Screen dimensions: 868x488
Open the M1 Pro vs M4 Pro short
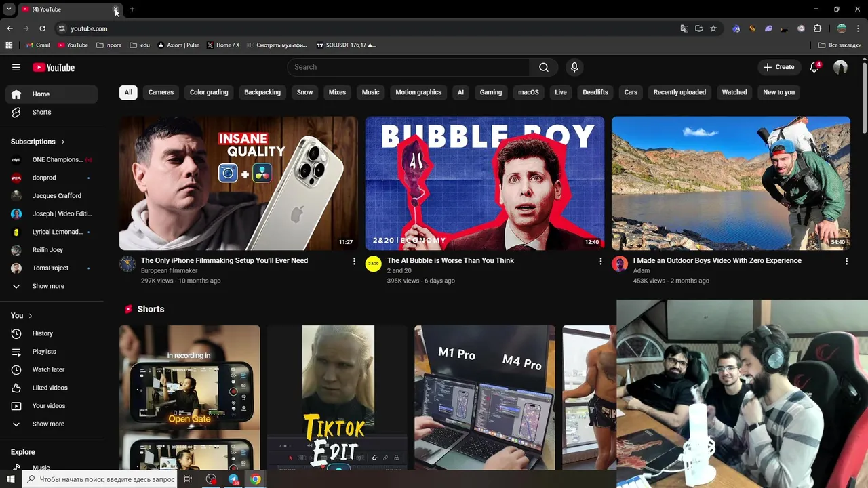point(485,397)
